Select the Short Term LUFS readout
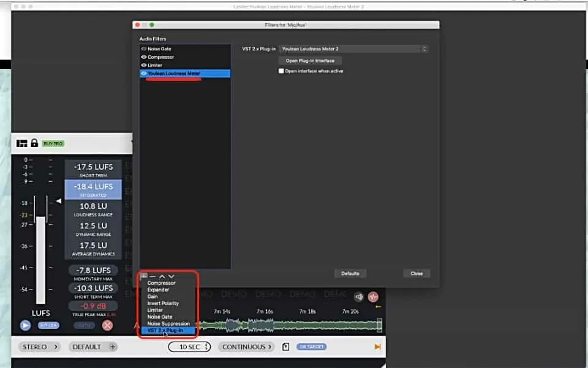 [93, 170]
